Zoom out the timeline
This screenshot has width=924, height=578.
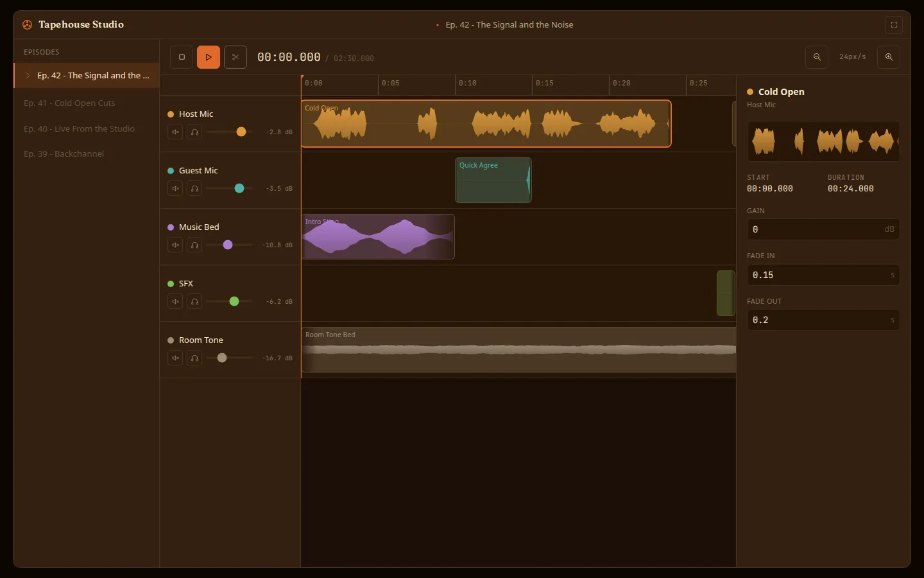point(817,57)
